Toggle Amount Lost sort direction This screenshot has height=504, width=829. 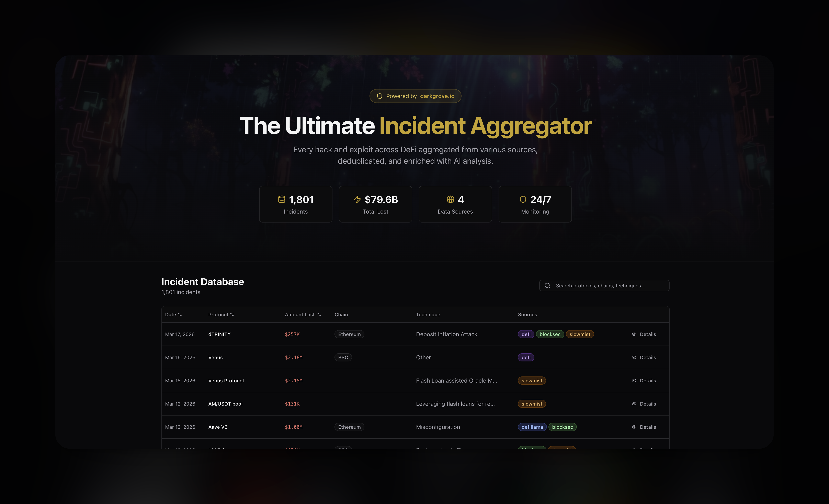point(319,314)
